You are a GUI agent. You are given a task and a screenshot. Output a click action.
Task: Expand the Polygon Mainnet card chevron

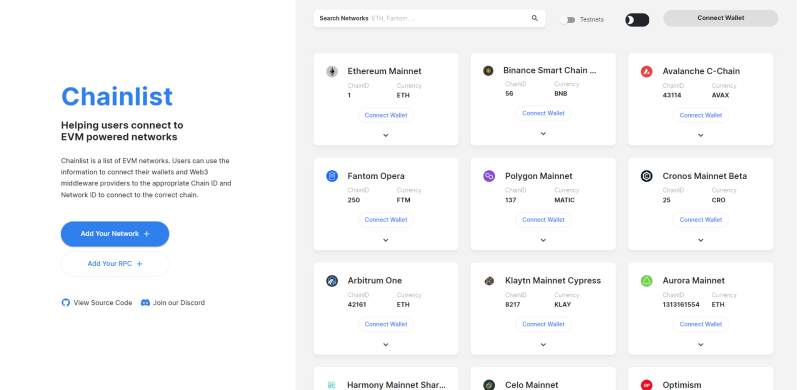coord(543,240)
